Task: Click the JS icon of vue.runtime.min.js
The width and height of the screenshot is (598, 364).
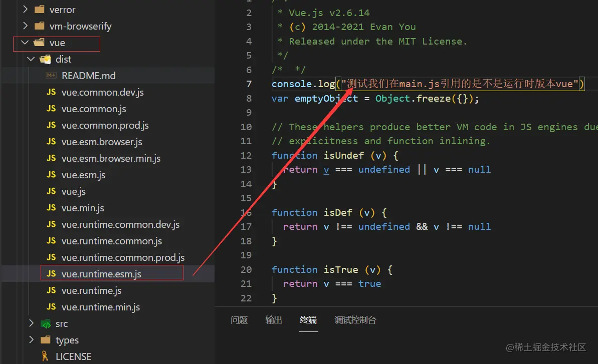Action: (x=51, y=307)
